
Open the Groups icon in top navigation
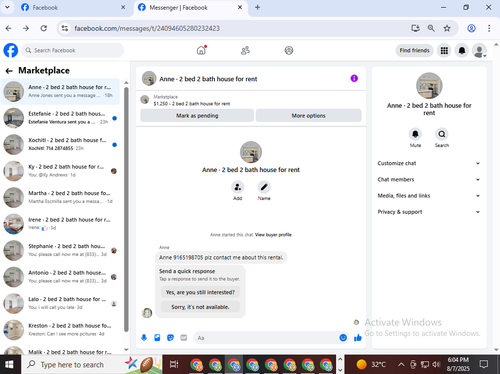(x=289, y=50)
